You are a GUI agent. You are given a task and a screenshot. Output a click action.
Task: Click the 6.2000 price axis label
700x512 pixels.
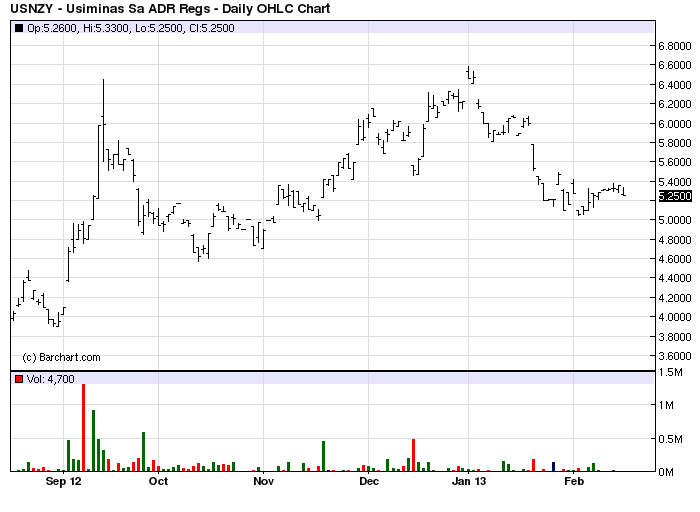pyautogui.click(x=675, y=104)
